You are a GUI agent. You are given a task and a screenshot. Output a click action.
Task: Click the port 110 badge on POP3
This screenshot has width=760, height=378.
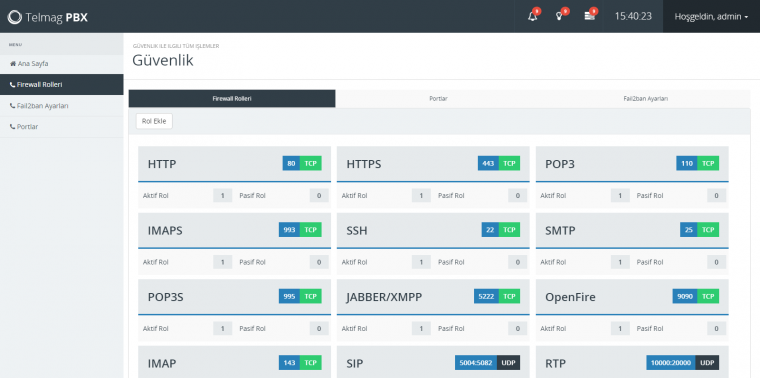pyautogui.click(x=687, y=163)
